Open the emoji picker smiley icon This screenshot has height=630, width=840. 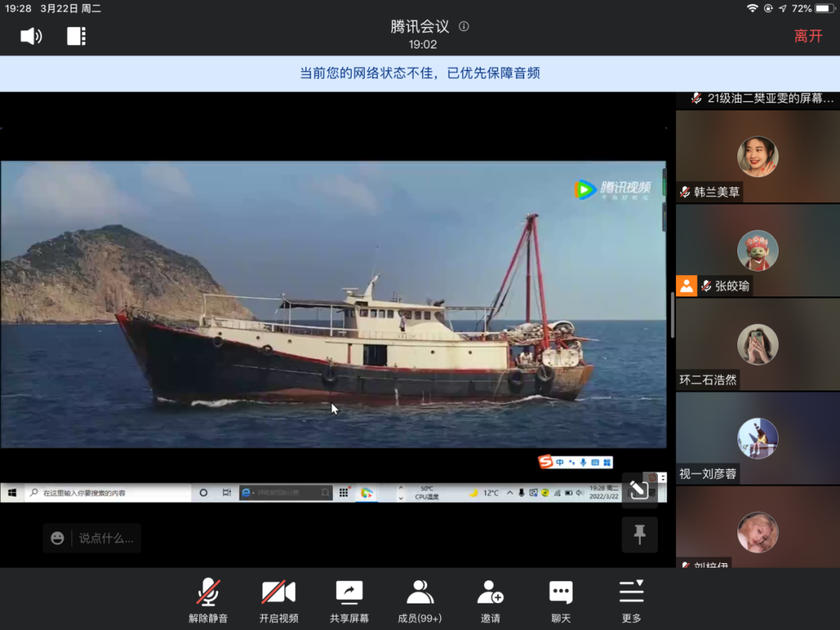pyautogui.click(x=58, y=538)
